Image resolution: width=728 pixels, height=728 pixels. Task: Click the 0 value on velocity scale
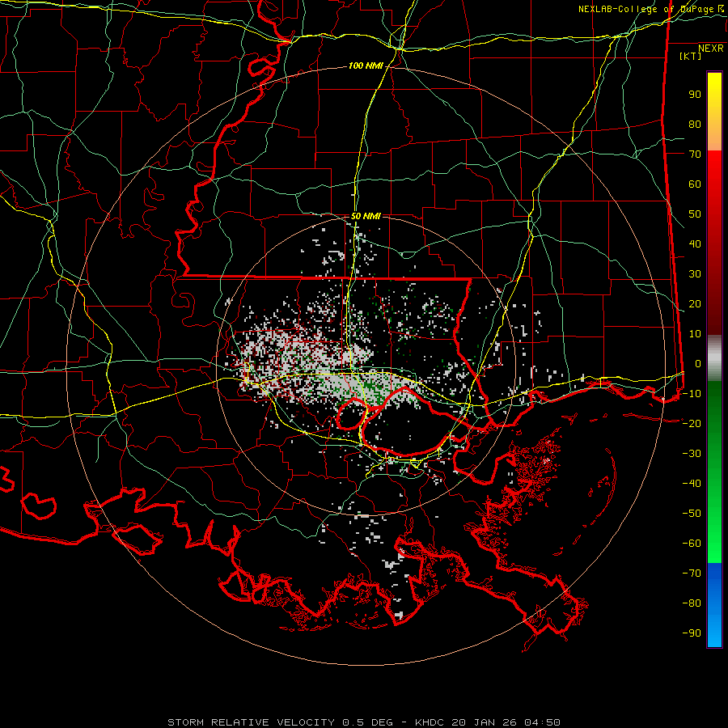(x=698, y=364)
